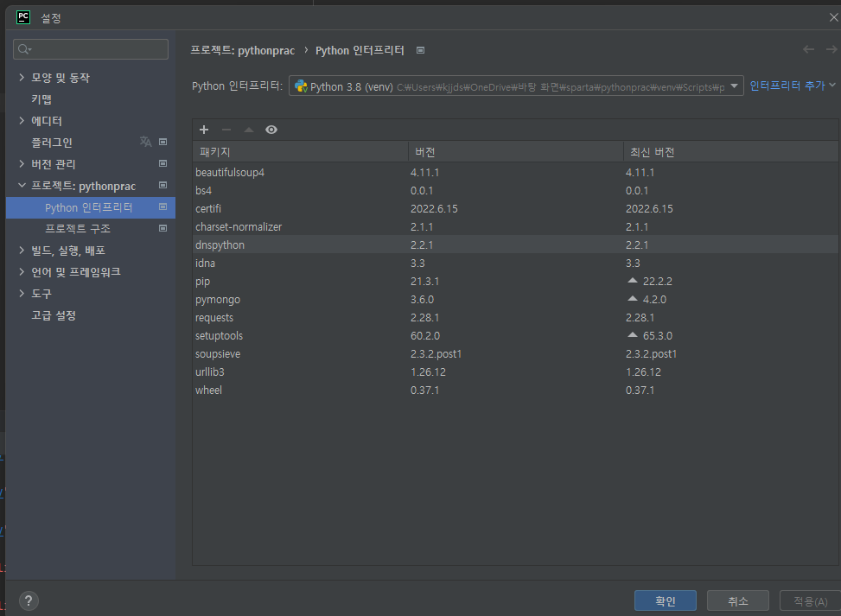Select the dnspython package row
The width and height of the screenshot is (841, 616).
coord(515,245)
